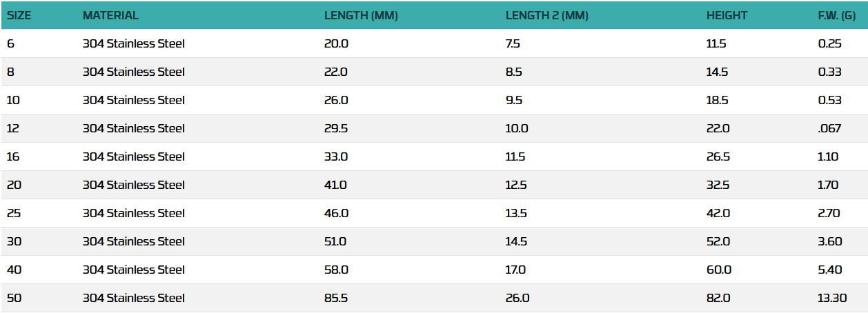The width and height of the screenshot is (868, 313).
Task: Select the 304 Stainless Steel cell for size 50
Action: click(x=134, y=299)
